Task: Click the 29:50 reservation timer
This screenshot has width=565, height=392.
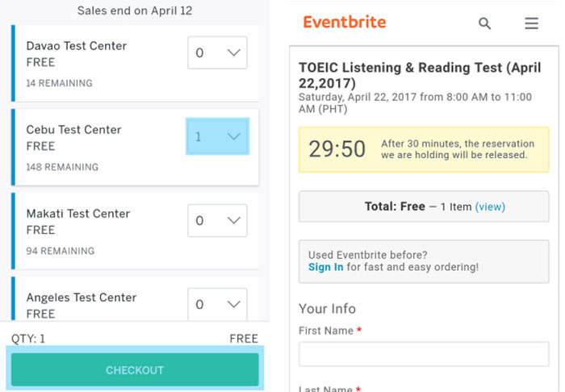Action: point(337,149)
